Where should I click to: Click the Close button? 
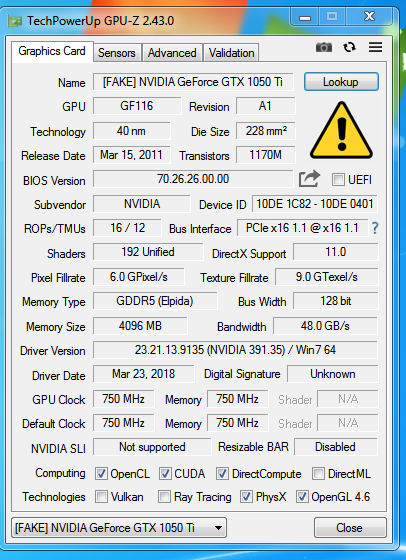[349, 528]
